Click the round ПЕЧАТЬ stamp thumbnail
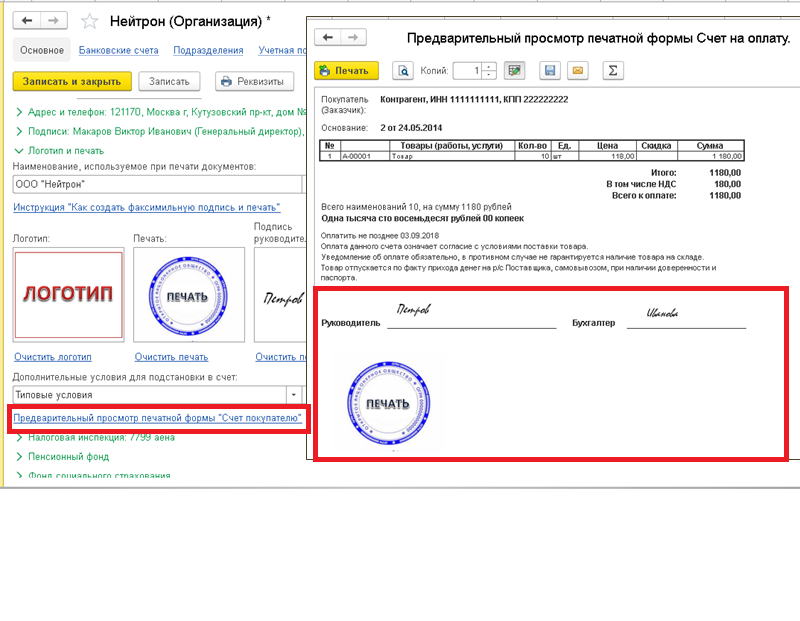 pos(189,295)
